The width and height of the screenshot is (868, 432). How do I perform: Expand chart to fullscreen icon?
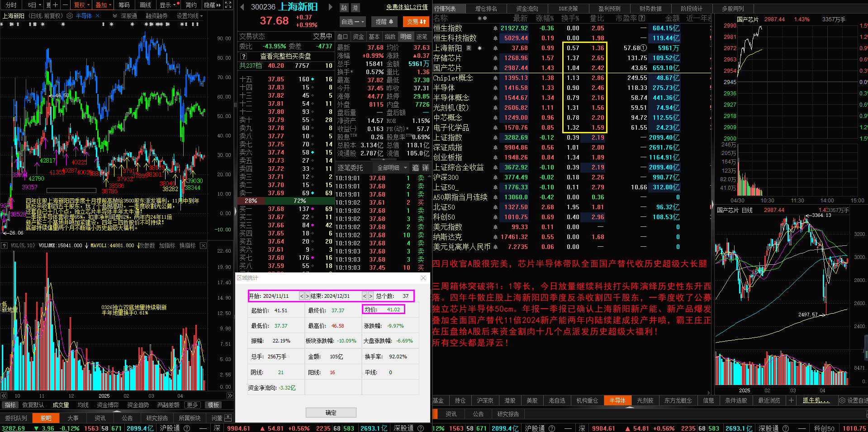[x=228, y=5]
